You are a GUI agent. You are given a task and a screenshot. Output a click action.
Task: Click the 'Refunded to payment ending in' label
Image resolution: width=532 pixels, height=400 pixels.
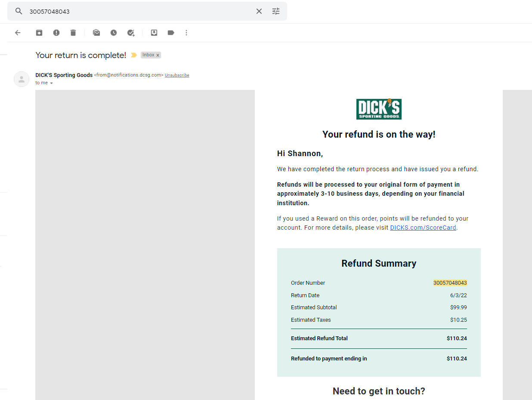tap(329, 359)
